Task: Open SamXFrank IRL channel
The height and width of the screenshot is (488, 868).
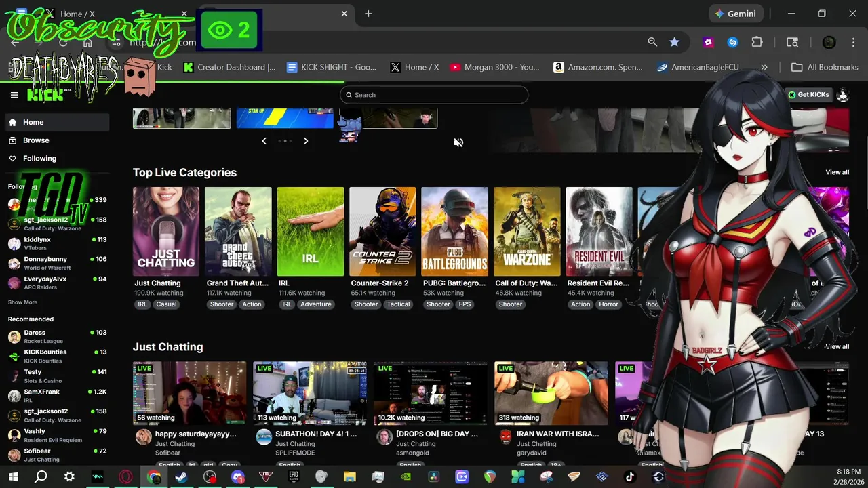Action: (x=57, y=395)
